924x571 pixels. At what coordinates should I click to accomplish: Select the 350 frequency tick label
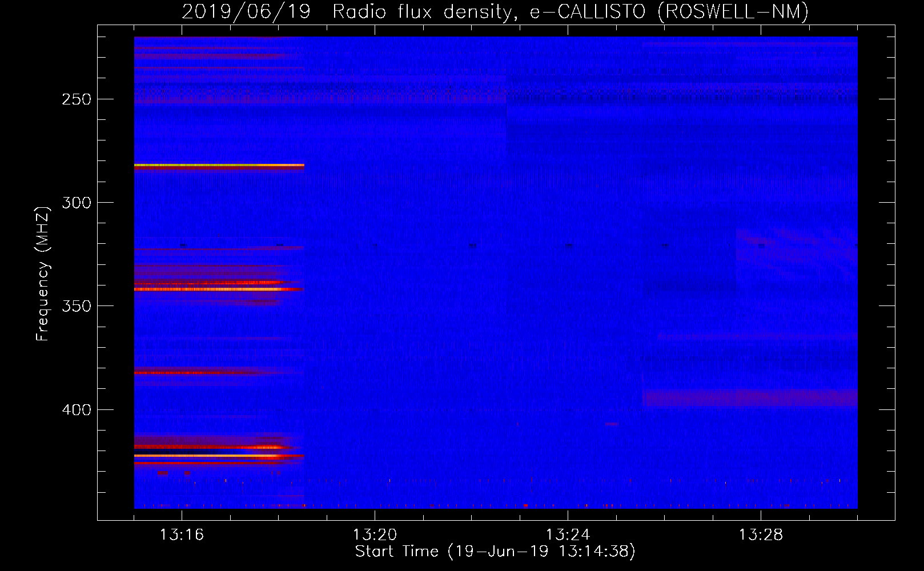click(77, 306)
